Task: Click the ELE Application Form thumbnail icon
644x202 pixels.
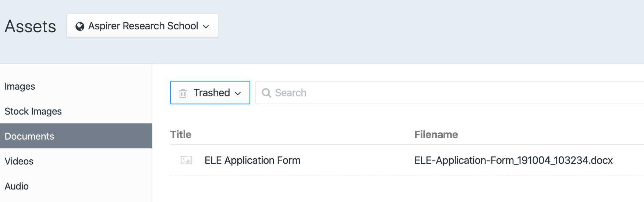Action: 186,160
